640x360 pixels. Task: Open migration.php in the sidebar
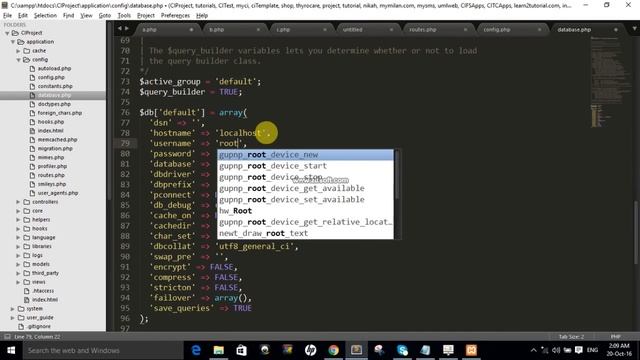[x=55, y=149]
